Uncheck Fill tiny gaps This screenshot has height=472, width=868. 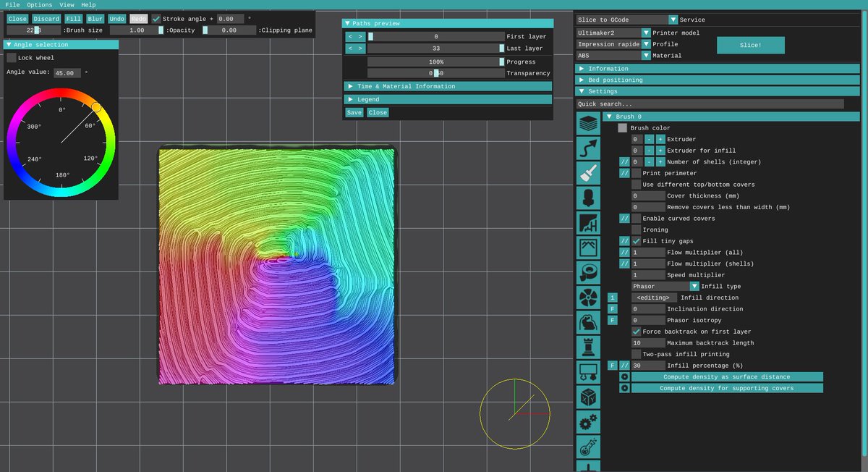pos(636,240)
